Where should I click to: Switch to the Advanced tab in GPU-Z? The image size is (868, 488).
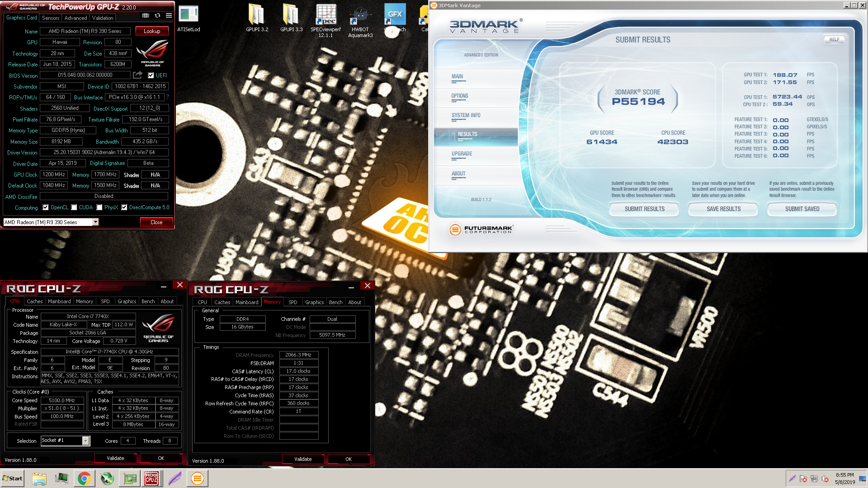[x=75, y=18]
